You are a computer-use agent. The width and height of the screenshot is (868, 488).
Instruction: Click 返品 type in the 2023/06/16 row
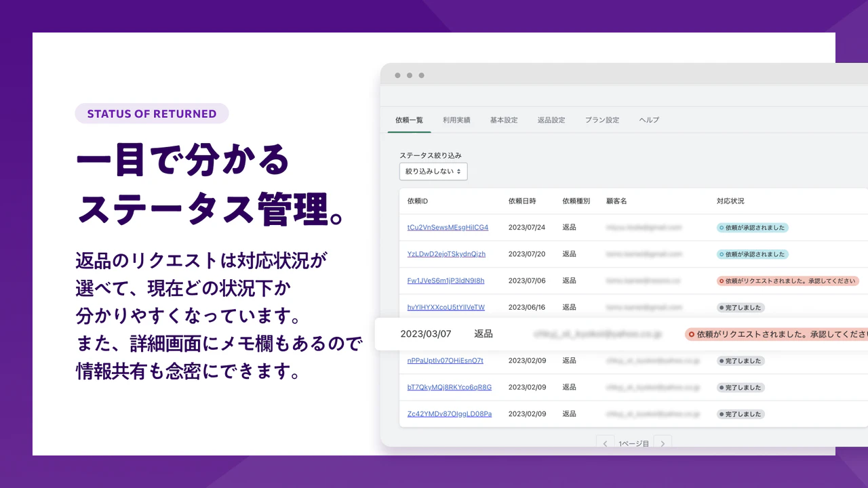569,308
